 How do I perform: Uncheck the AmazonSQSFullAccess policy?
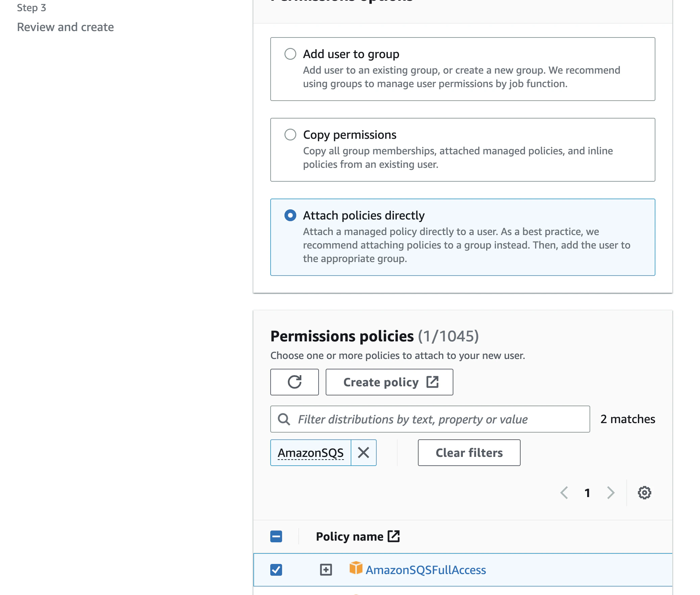click(x=276, y=570)
